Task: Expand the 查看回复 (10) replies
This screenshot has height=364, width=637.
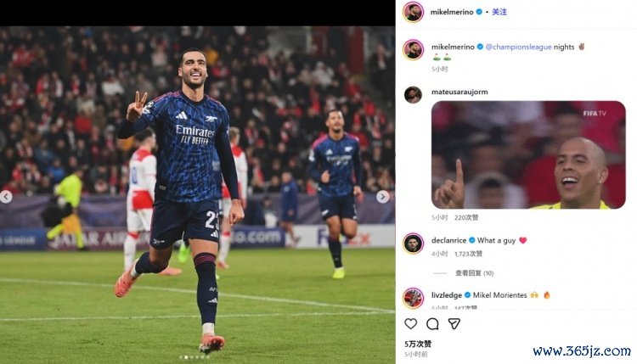Action: coord(474,273)
